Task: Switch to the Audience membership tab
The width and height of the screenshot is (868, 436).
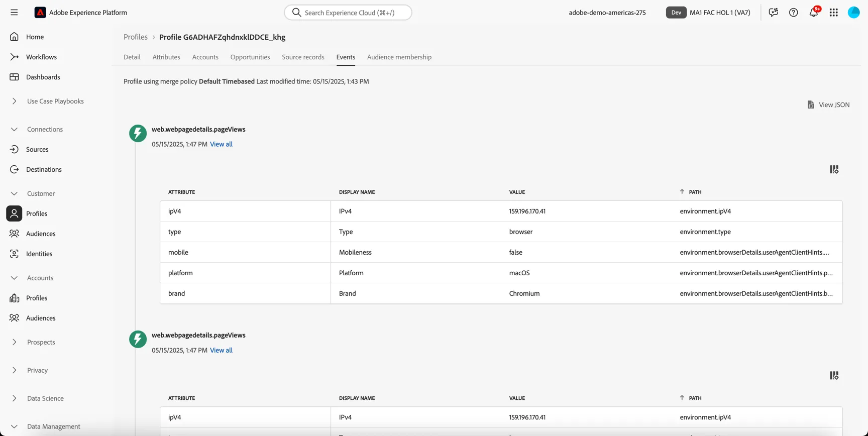Action: pyautogui.click(x=399, y=57)
